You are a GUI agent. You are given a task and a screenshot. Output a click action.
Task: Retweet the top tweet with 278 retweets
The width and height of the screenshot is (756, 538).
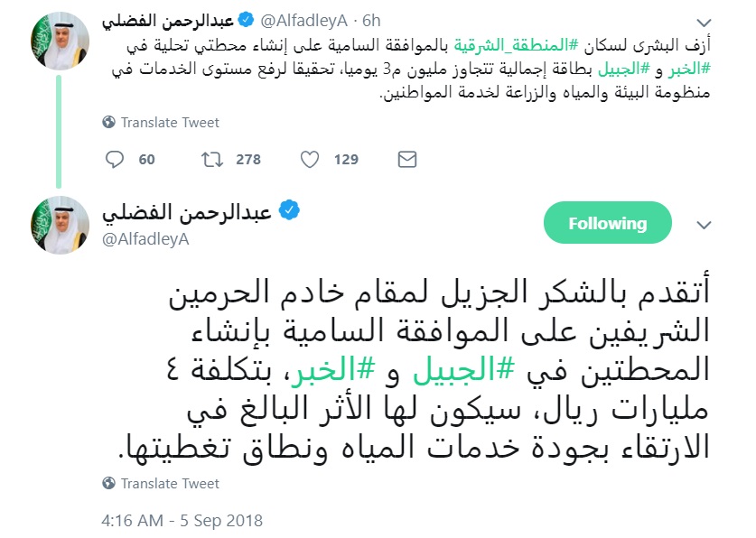pos(210,160)
